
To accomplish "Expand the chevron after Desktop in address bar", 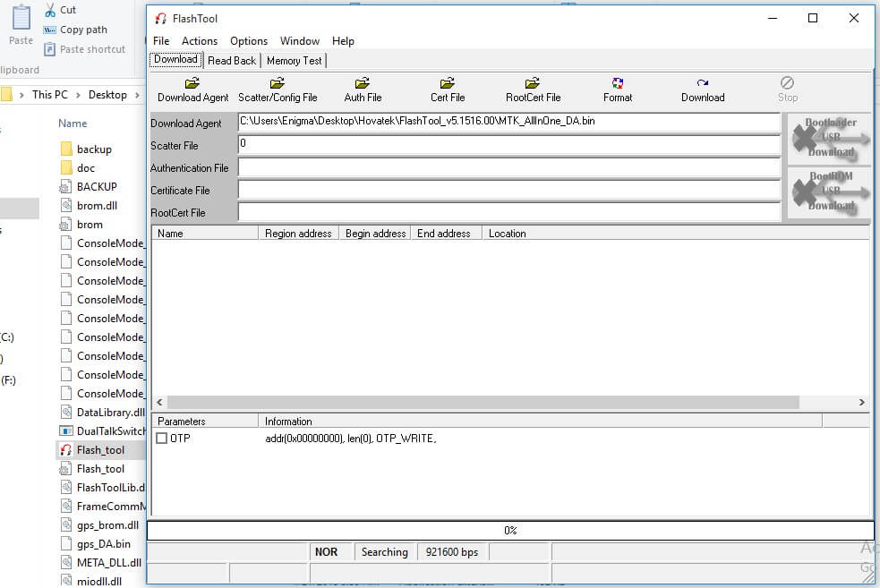I will [x=137, y=96].
